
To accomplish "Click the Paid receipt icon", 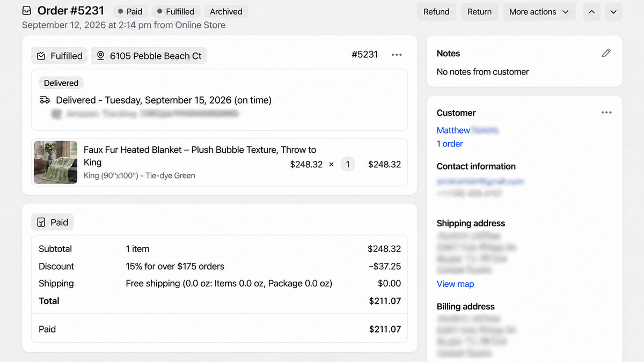I will coord(41,223).
